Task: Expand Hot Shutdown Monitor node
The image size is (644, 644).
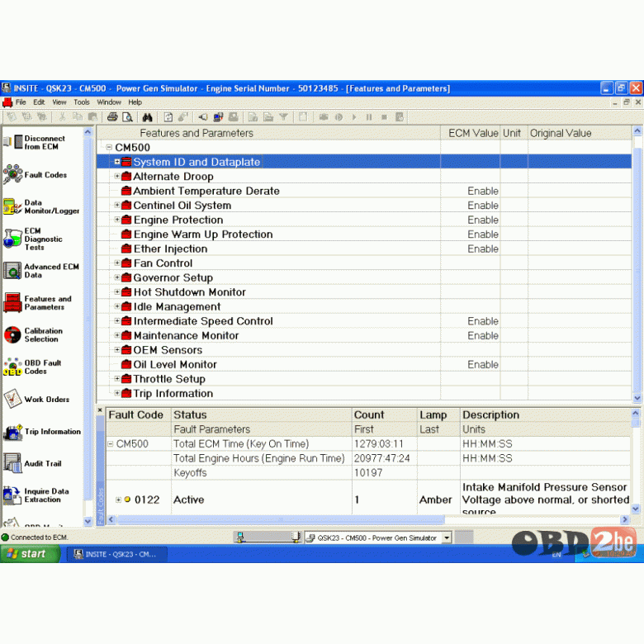Action: 117,291
